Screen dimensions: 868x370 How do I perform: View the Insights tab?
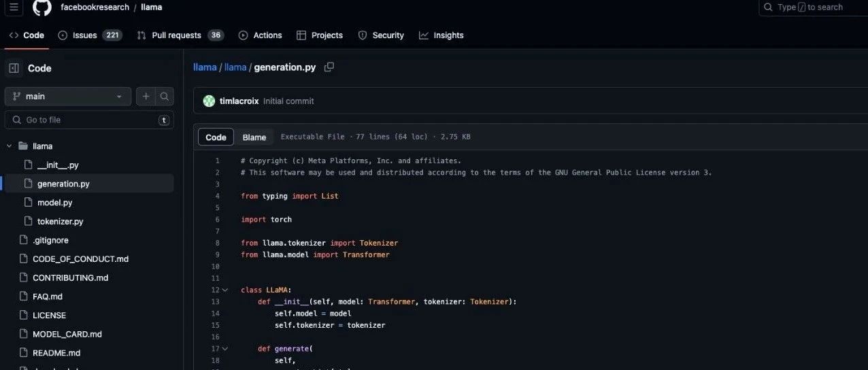(x=441, y=35)
